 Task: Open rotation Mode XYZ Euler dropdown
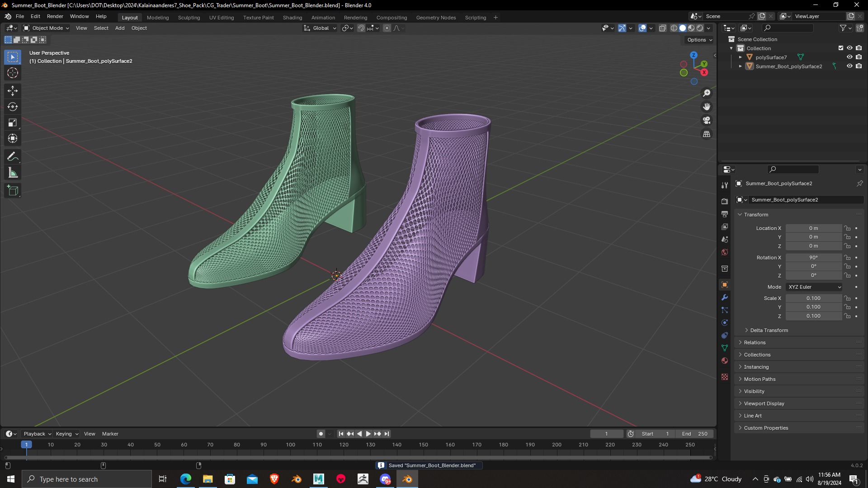point(814,287)
